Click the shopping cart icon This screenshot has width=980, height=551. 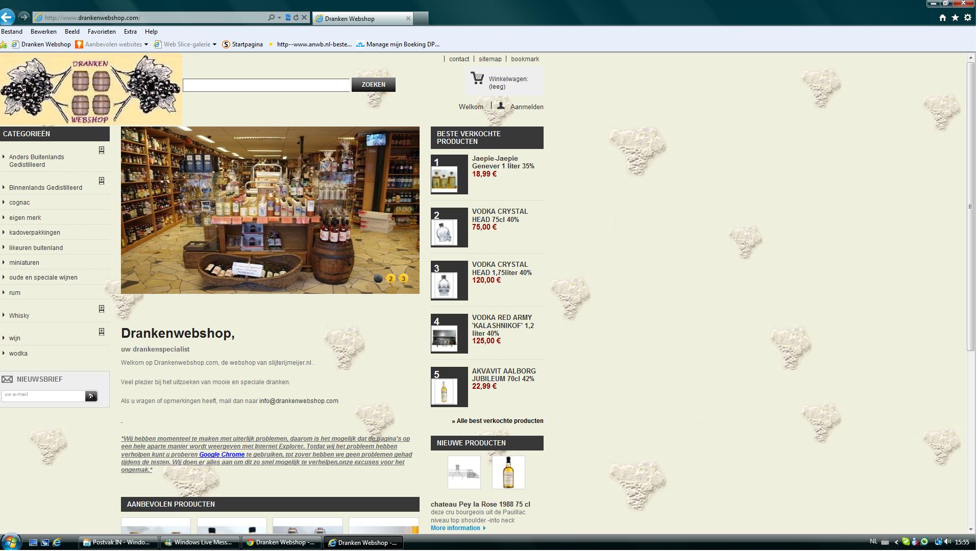(477, 78)
